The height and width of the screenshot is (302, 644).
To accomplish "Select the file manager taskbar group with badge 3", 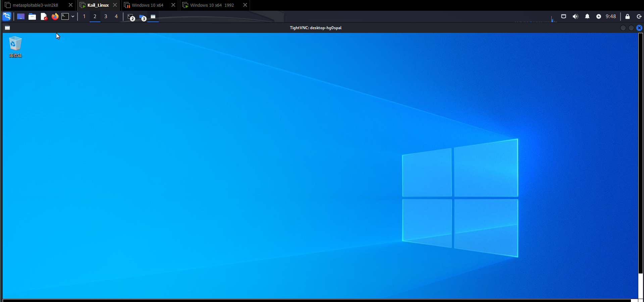I will [142, 17].
